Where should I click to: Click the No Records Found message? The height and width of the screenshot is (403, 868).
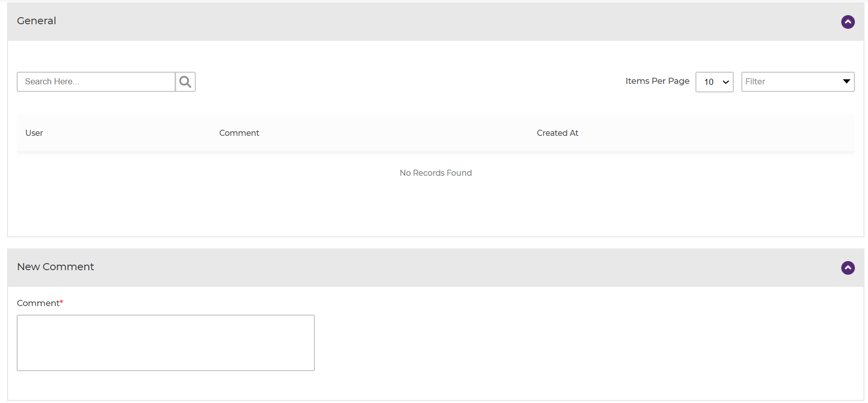[x=436, y=173]
